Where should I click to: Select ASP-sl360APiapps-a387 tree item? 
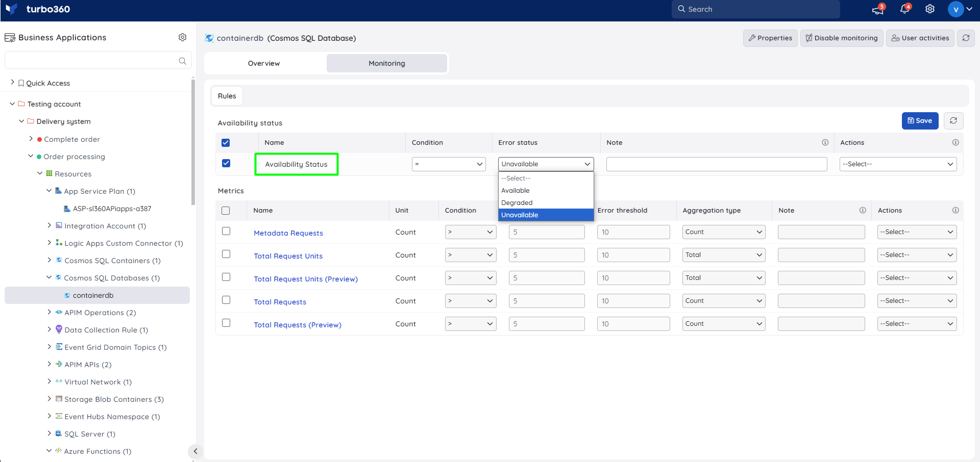pyautogui.click(x=112, y=209)
